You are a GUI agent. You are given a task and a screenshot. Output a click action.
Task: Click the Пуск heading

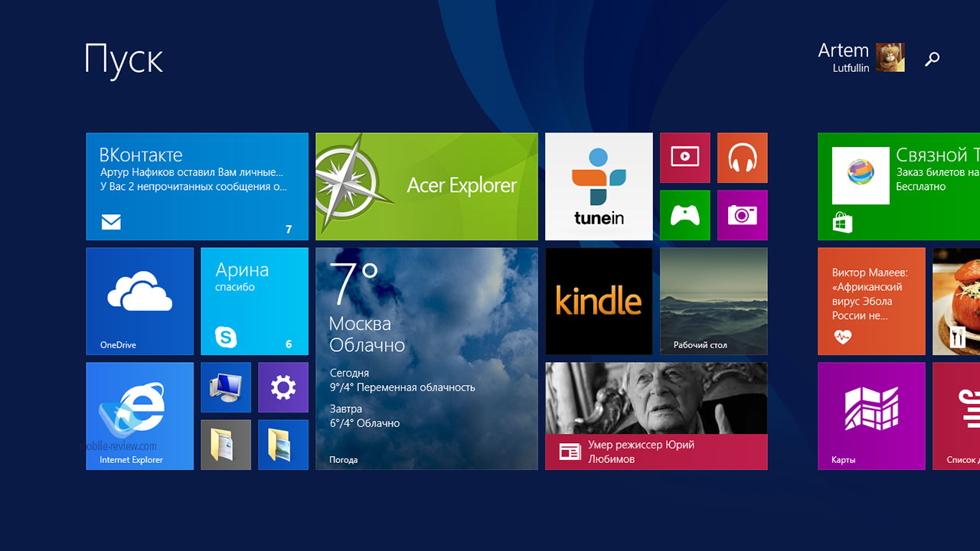click(123, 59)
